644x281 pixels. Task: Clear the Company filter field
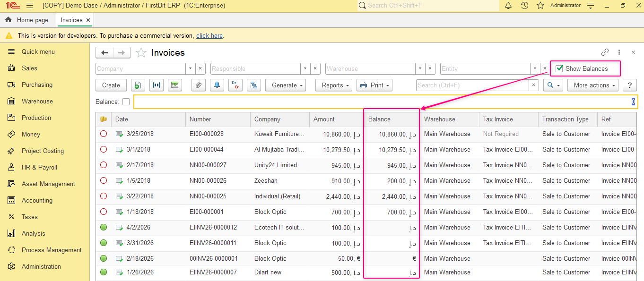pos(200,68)
